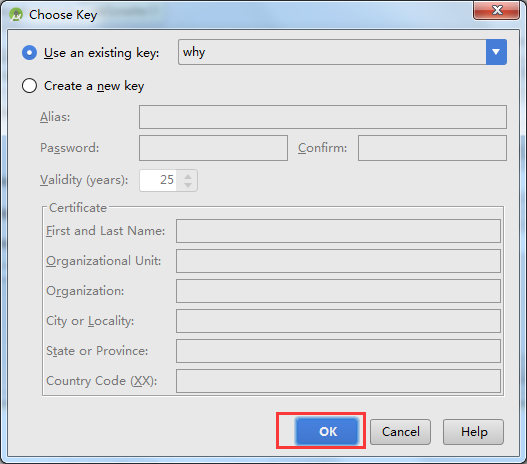Click the State or Province field

(338, 351)
